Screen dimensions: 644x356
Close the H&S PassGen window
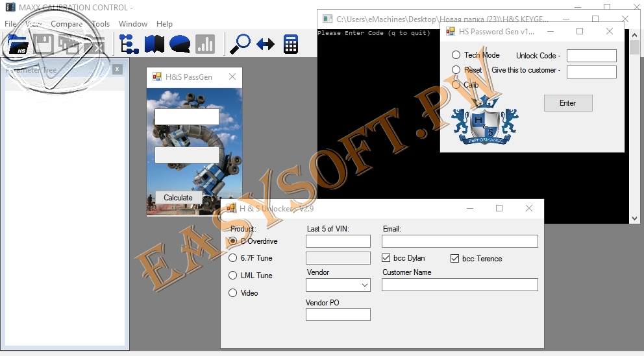pos(232,77)
